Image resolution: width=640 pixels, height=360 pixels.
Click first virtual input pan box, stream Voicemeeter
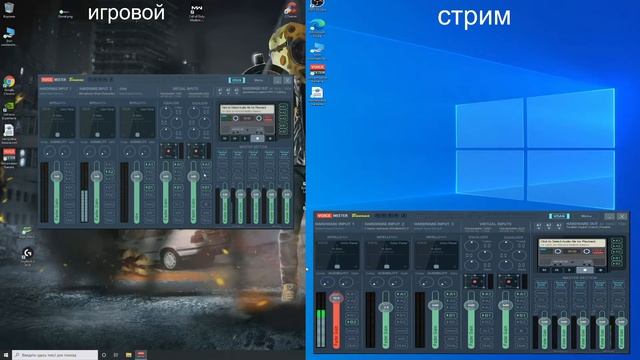(474, 281)
